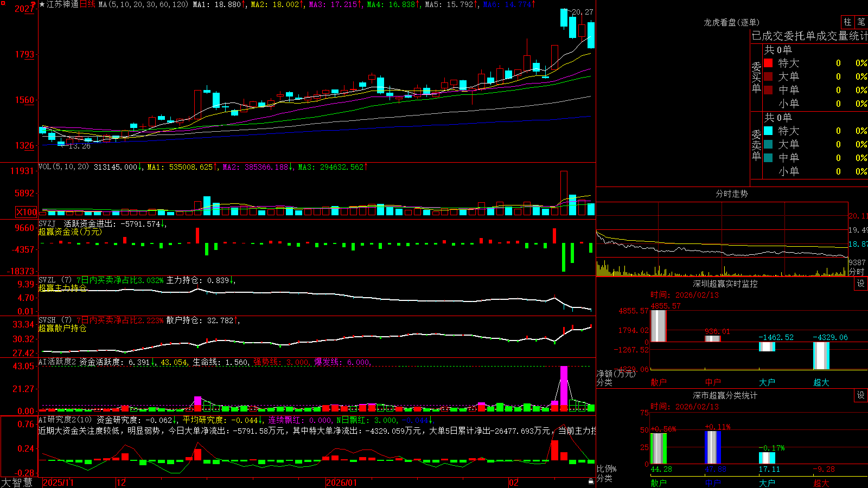Click the SVZL indicator name

(x=47, y=280)
